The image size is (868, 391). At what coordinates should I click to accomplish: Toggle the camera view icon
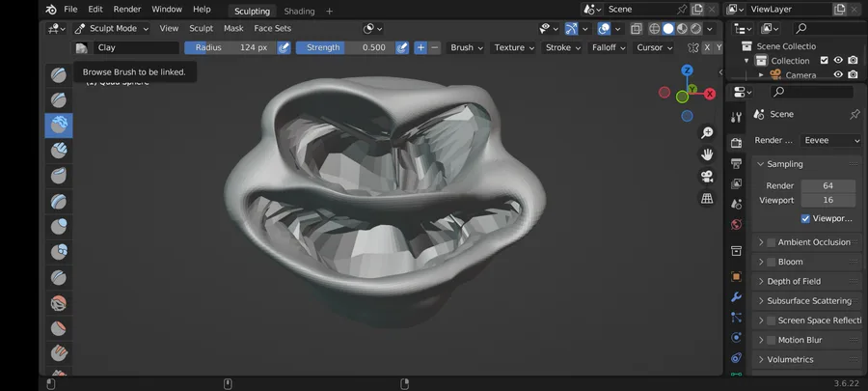707,177
